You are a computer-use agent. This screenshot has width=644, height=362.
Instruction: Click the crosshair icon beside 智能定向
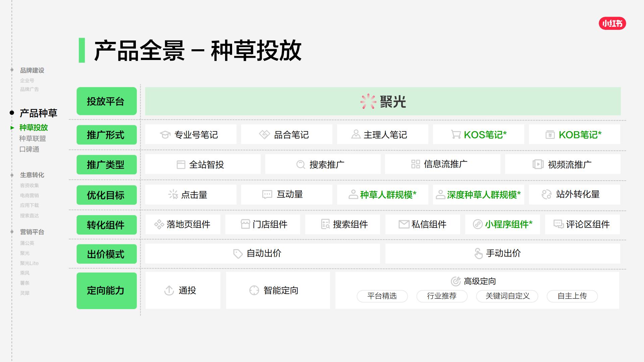pos(254,290)
